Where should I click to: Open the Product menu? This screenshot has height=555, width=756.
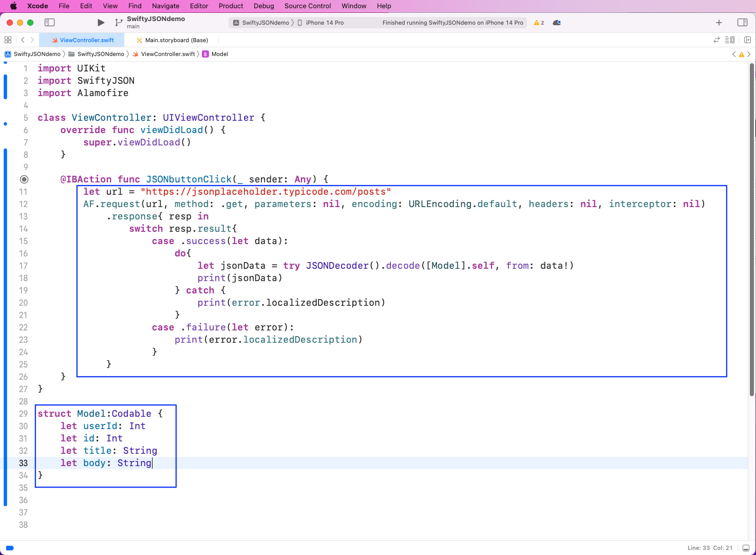231,6
